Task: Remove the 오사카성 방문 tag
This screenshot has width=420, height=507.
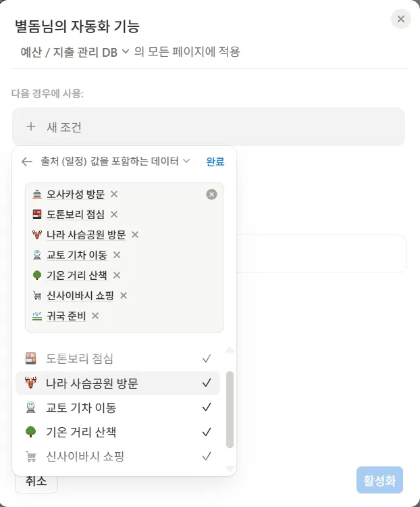Action: [114, 194]
